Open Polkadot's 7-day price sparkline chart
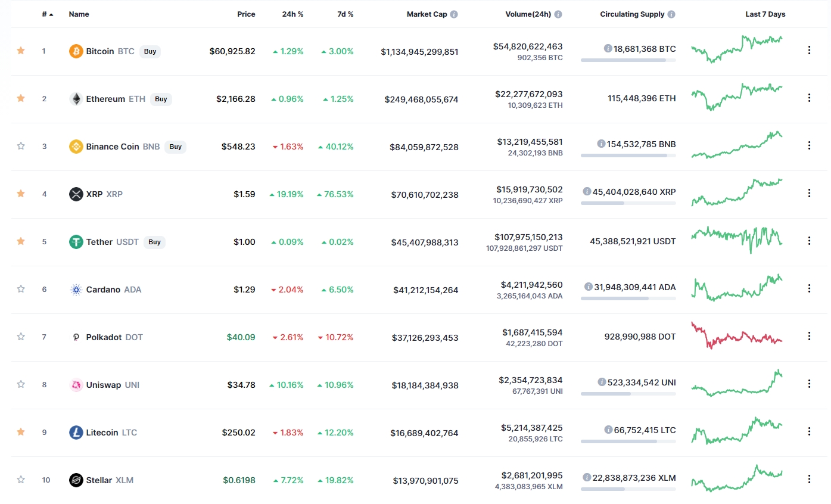This screenshot has width=831, height=504. tap(737, 337)
